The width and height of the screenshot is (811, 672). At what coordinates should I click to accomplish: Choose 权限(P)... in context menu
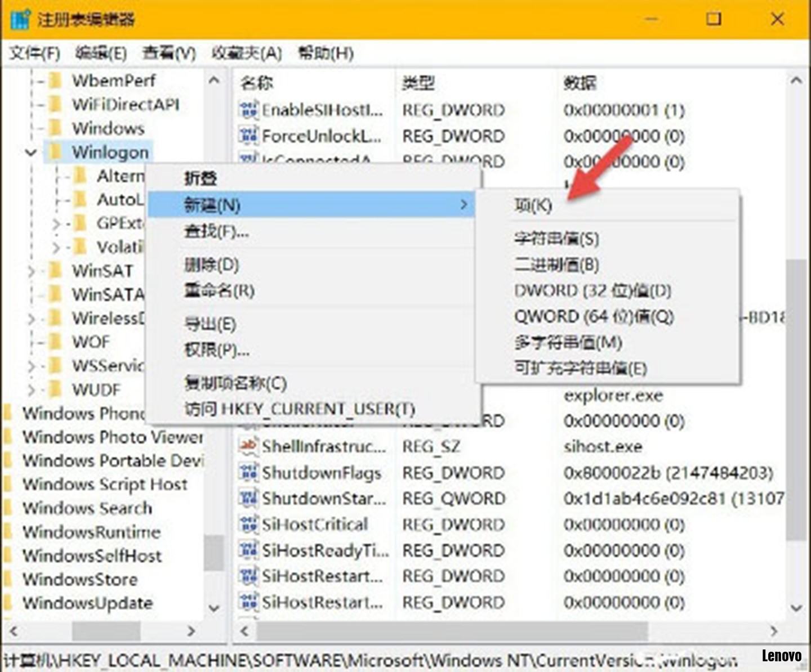pyautogui.click(x=217, y=350)
